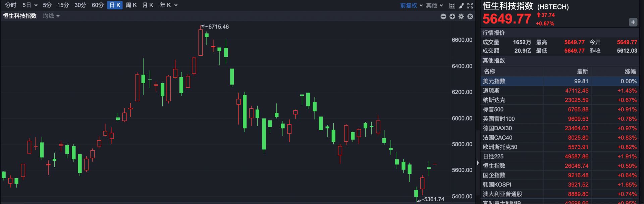This screenshot has height=204, width=644.
Task: Select the 60分 timeframe tab
Action: pyautogui.click(x=98, y=5)
